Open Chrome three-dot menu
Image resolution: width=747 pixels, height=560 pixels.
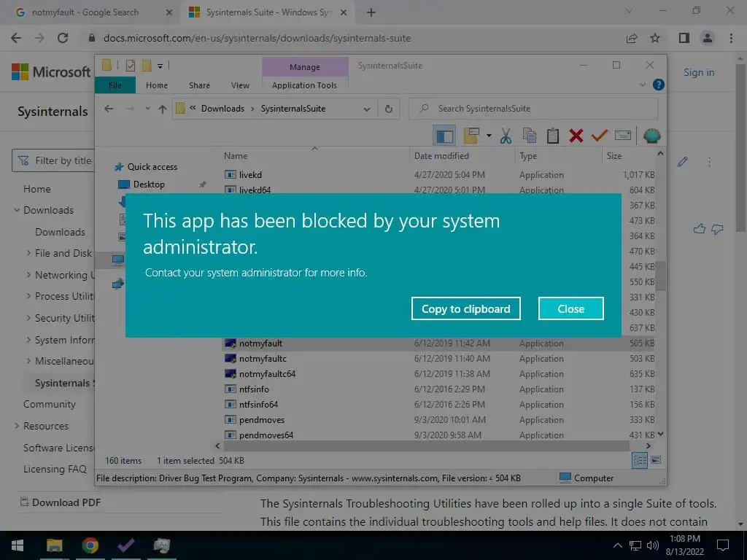coord(731,38)
